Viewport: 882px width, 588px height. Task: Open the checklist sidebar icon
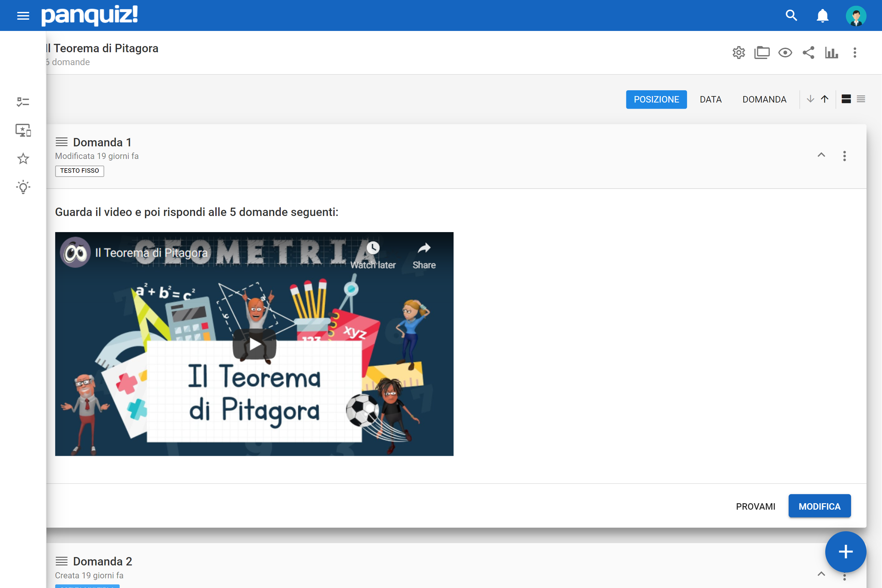coord(23,102)
